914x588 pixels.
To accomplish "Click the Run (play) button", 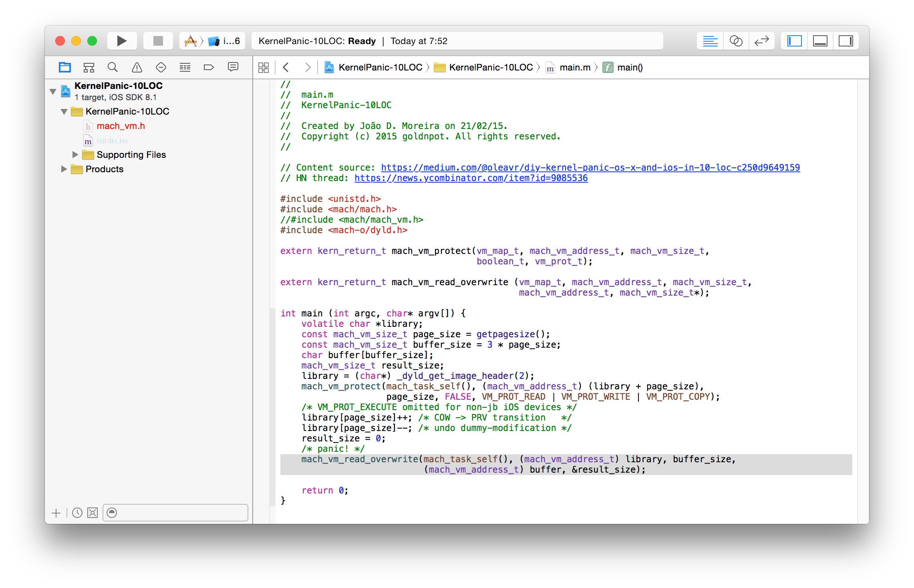I will (x=122, y=41).
